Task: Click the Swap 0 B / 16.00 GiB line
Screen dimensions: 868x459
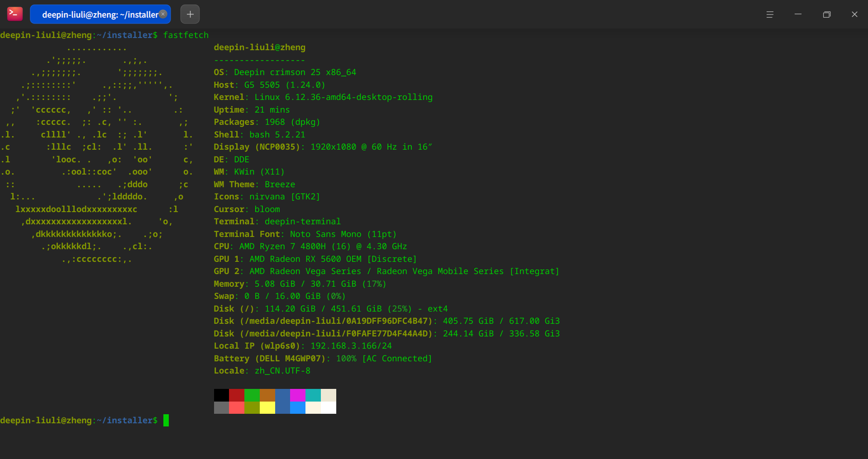Action: pyautogui.click(x=280, y=296)
